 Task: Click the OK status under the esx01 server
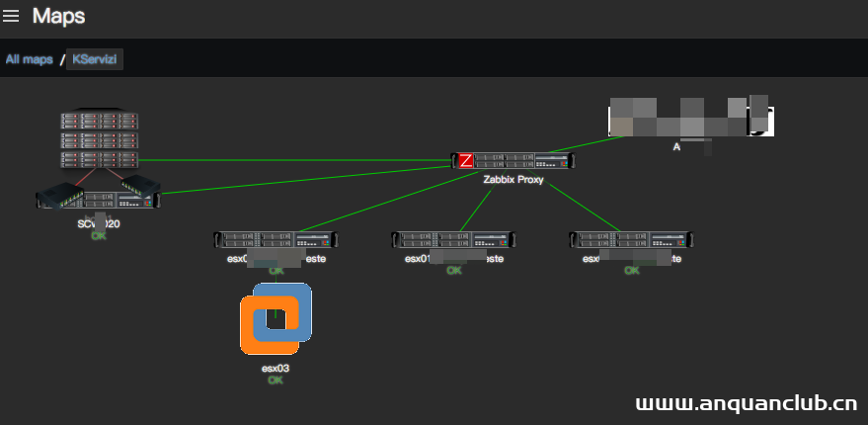click(x=453, y=271)
